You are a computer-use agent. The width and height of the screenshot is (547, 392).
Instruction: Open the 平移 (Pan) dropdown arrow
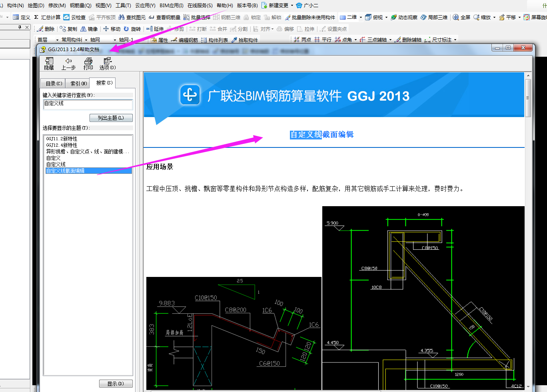(x=519, y=17)
